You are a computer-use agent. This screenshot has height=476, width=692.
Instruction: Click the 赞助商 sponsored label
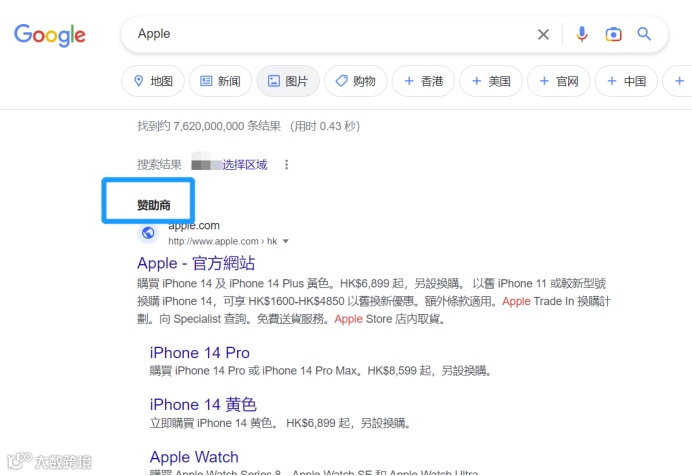tap(154, 205)
